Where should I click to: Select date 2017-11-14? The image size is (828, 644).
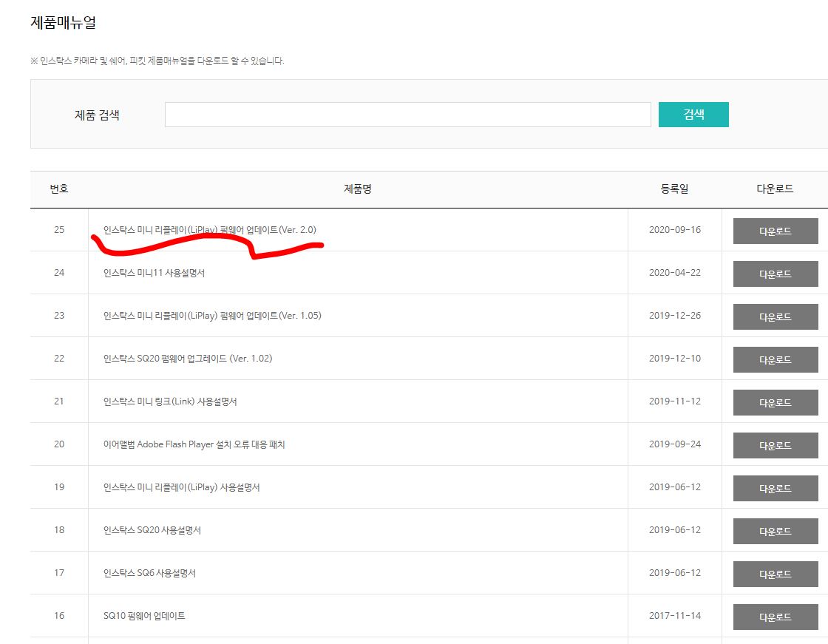pos(675,615)
